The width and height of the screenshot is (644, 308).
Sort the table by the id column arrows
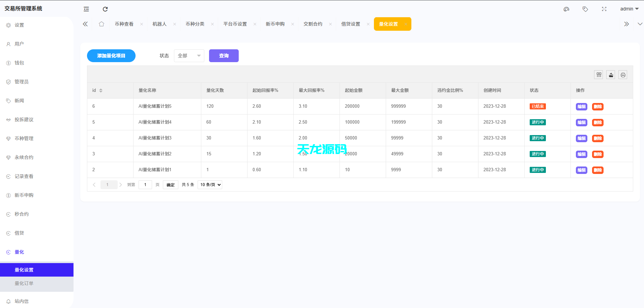[x=101, y=90]
